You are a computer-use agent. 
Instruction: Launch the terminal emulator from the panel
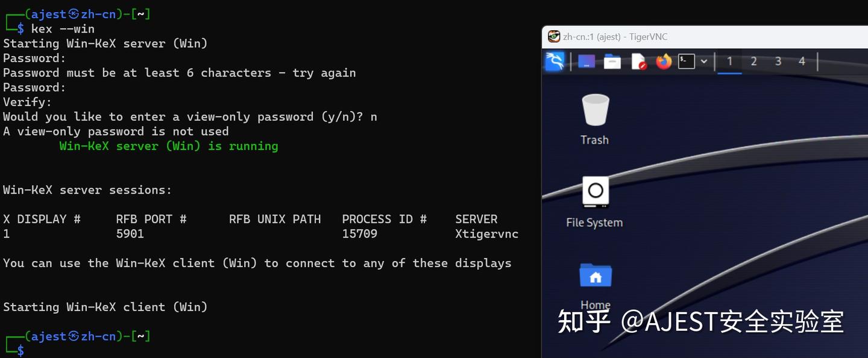[x=686, y=61]
